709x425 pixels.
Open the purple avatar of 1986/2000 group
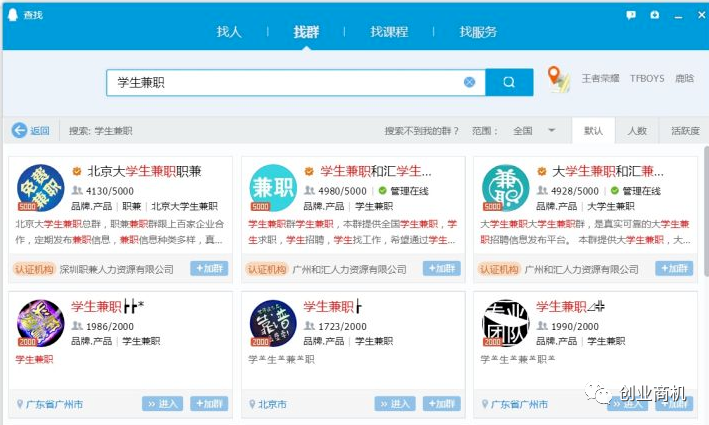point(40,323)
